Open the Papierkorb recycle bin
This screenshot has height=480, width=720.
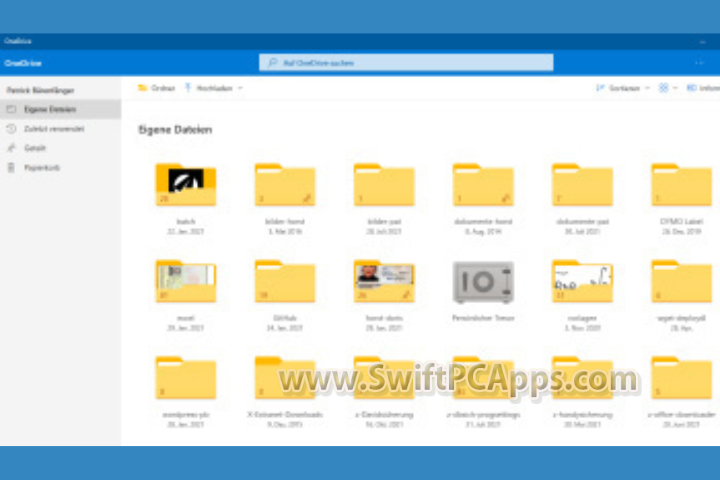(x=60, y=168)
